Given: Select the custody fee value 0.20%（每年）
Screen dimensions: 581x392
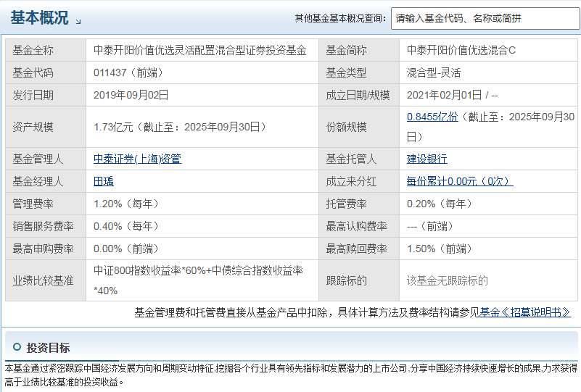Looking at the screenshot, I should pos(440,204).
